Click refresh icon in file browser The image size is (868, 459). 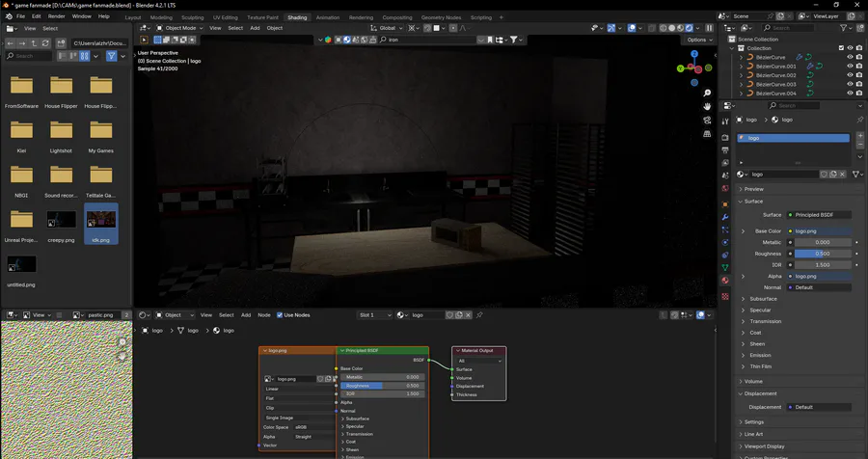tap(45, 42)
